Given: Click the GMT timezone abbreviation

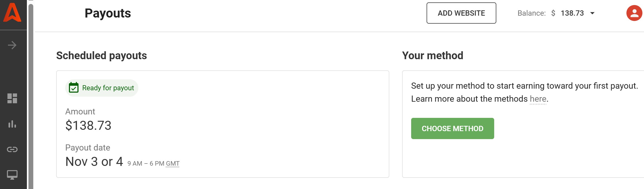Looking at the screenshot, I should click(x=173, y=164).
